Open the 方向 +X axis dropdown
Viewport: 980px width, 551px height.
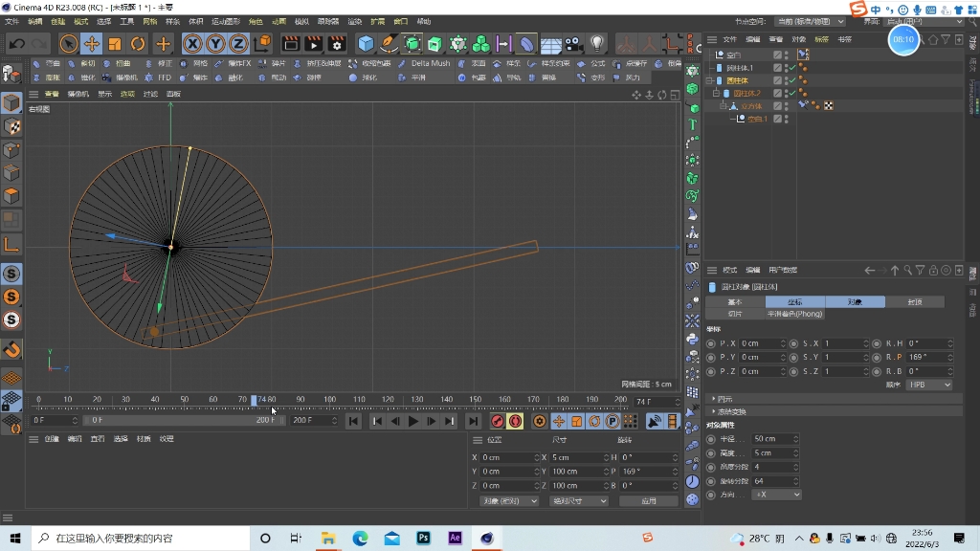[775, 495]
